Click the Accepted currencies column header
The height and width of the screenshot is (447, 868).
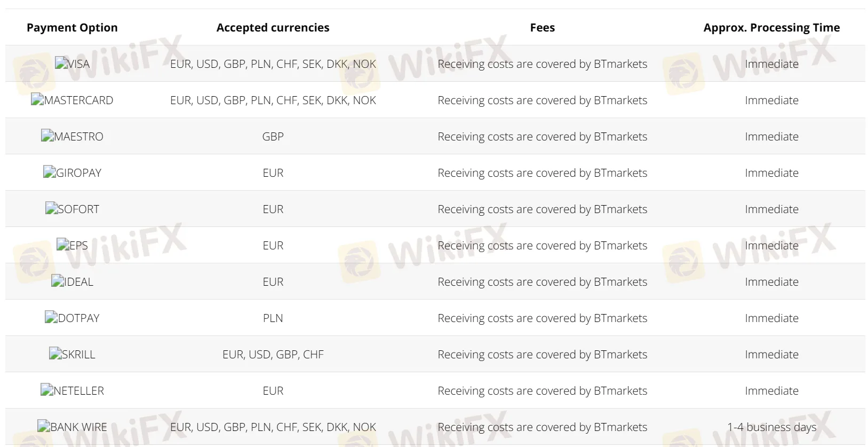273,28
